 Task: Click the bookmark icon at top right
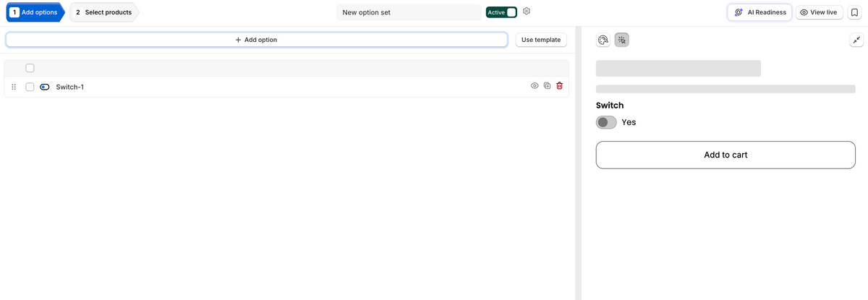(x=854, y=12)
